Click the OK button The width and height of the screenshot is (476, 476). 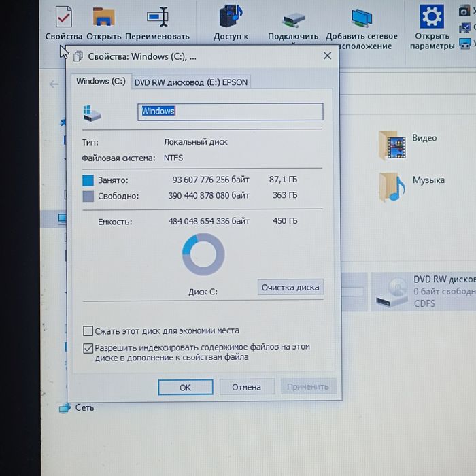185,388
